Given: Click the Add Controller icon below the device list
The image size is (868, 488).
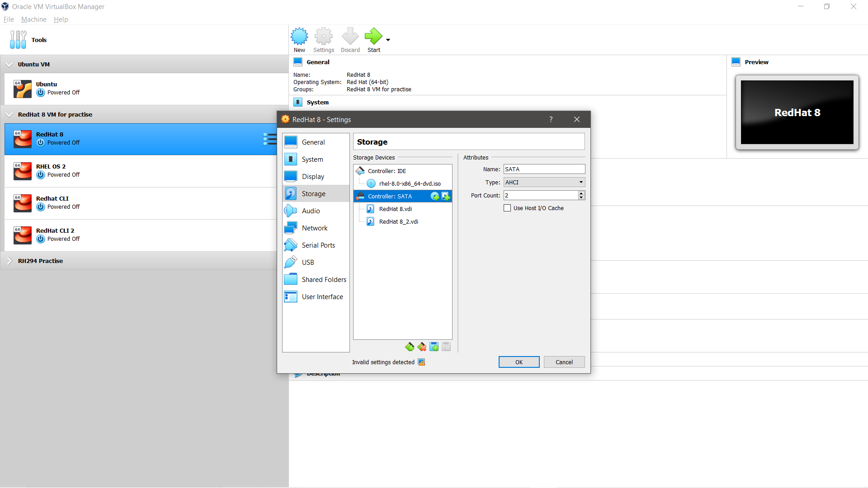Looking at the screenshot, I should point(410,347).
